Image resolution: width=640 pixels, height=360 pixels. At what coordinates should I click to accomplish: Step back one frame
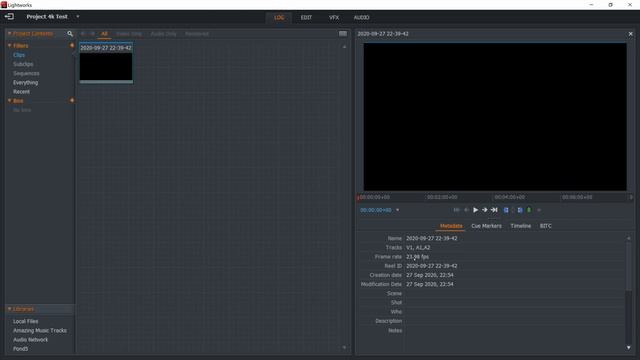point(466,210)
